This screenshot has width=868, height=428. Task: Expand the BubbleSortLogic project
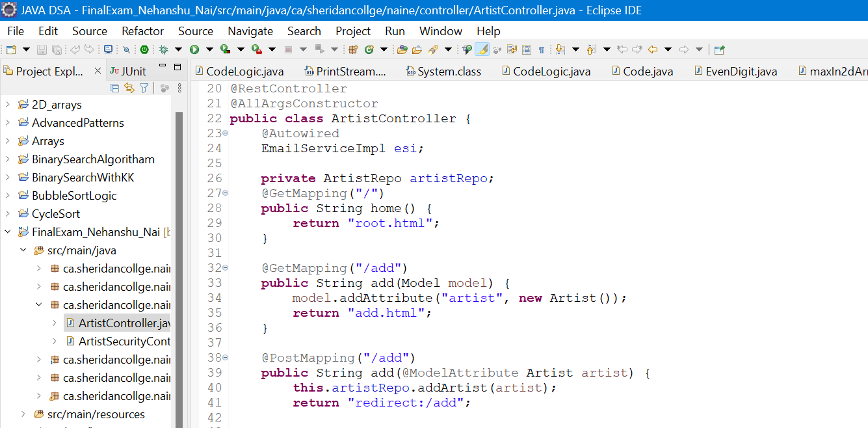8,196
